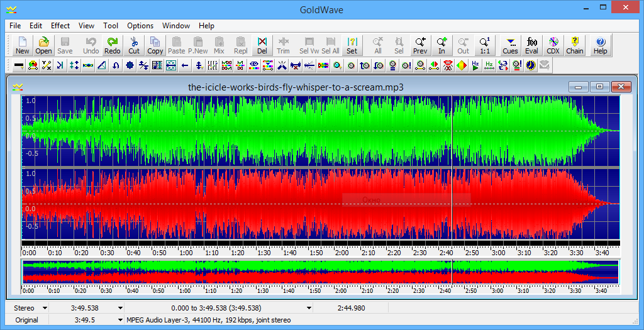This screenshot has height=330, width=644.
Task: Click the 1:00 mark on main time ruler
Action: pos(186,253)
